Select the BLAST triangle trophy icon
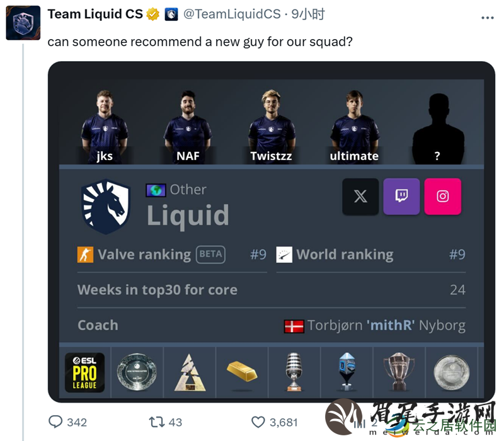The image size is (504, 441). click(190, 372)
